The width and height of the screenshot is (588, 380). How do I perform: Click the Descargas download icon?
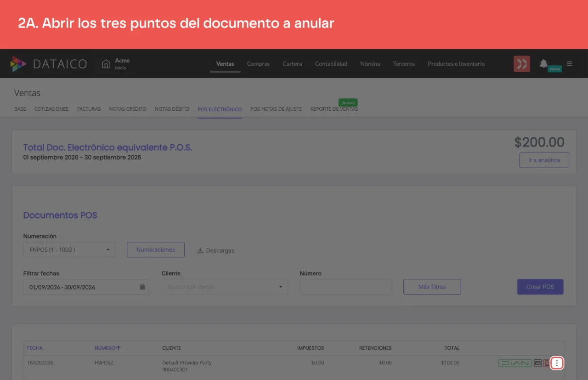coord(200,250)
